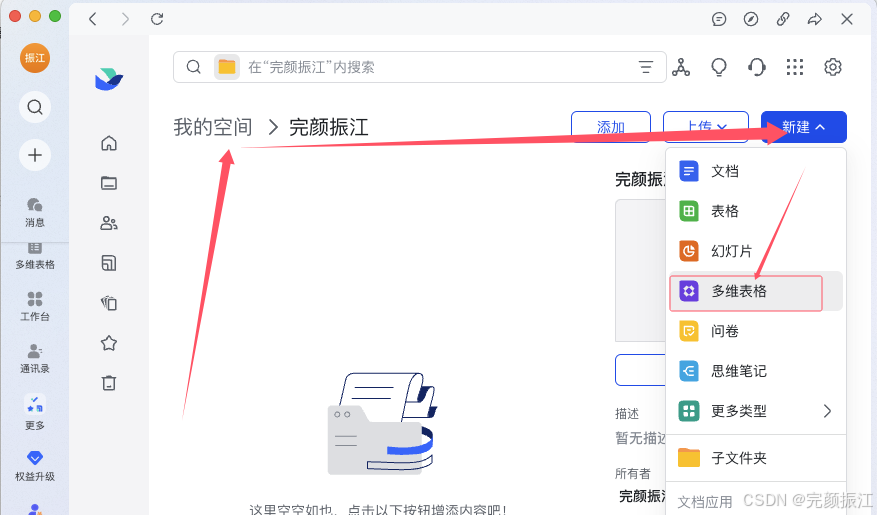Open 通讯录 contacts in sidebar
Image resolution: width=877 pixels, height=515 pixels.
coord(35,358)
